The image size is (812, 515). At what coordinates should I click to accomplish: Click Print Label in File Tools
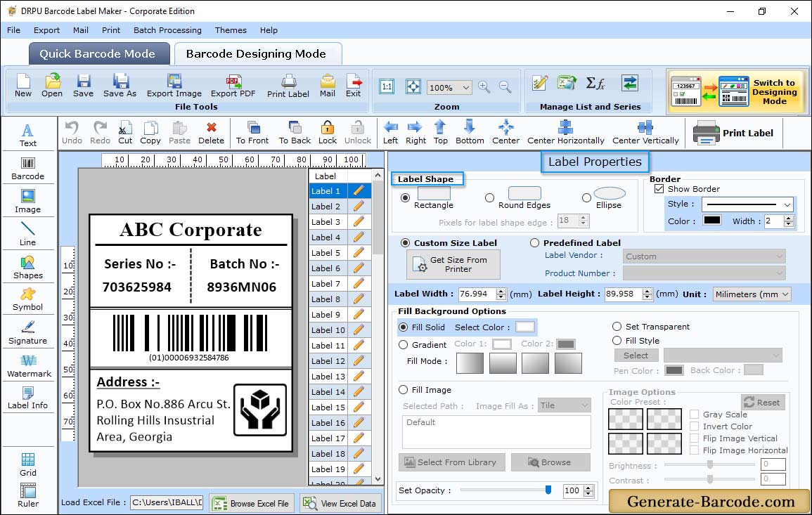pos(288,86)
